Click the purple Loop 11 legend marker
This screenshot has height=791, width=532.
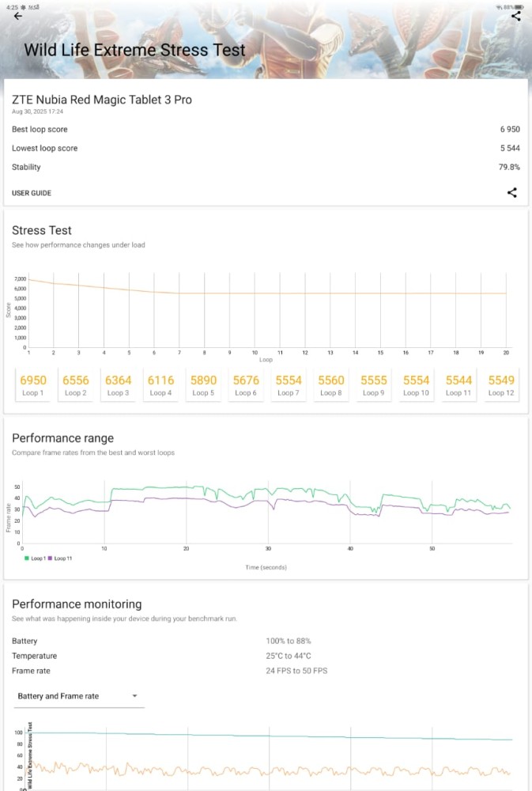tap(50, 558)
